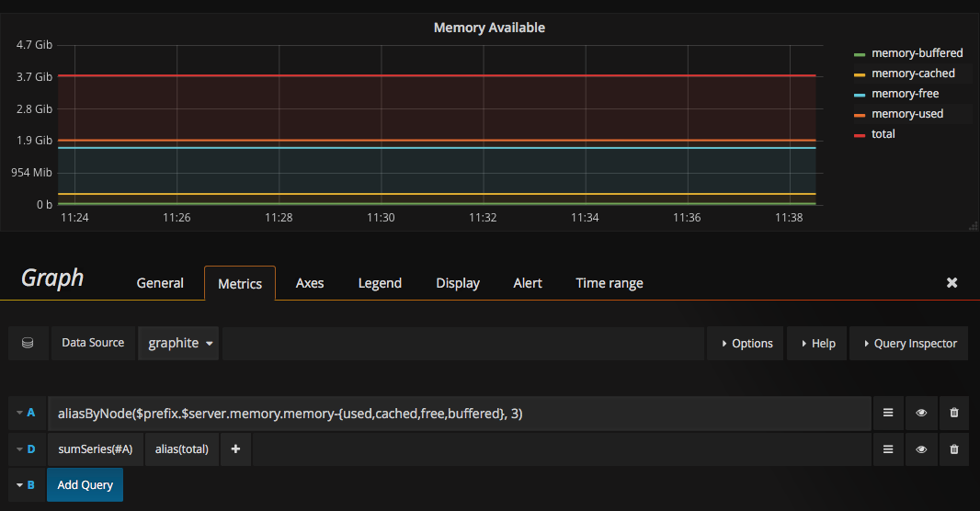Click the Add Query button
This screenshot has height=511, width=980.
pyautogui.click(x=85, y=484)
